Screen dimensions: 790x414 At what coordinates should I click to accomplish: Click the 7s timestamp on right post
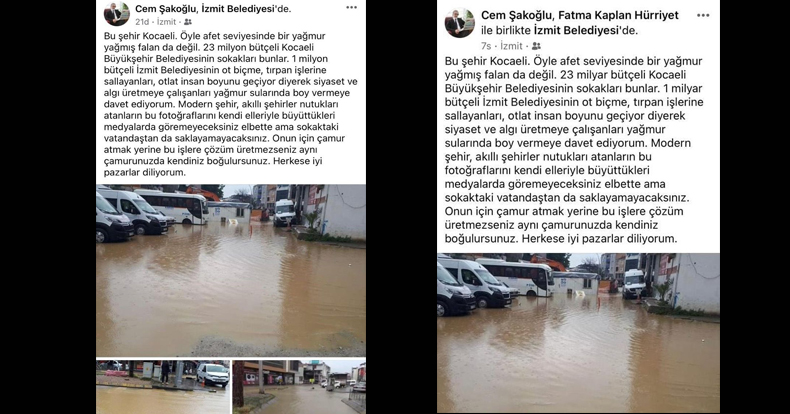point(486,46)
